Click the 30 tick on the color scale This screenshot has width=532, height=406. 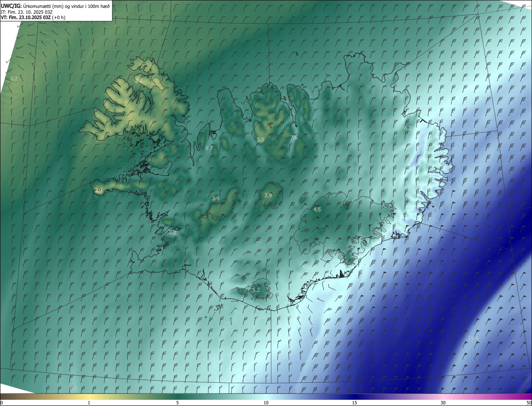pos(443,403)
